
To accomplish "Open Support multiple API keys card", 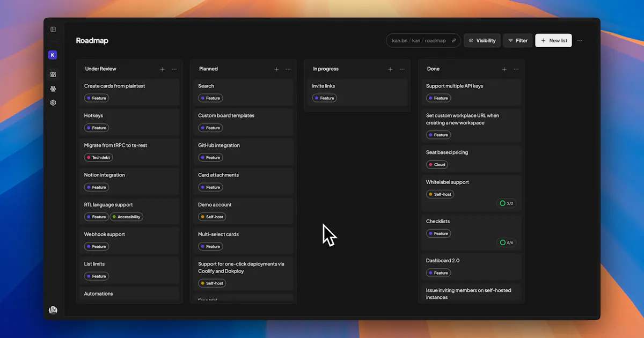I will (x=471, y=92).
